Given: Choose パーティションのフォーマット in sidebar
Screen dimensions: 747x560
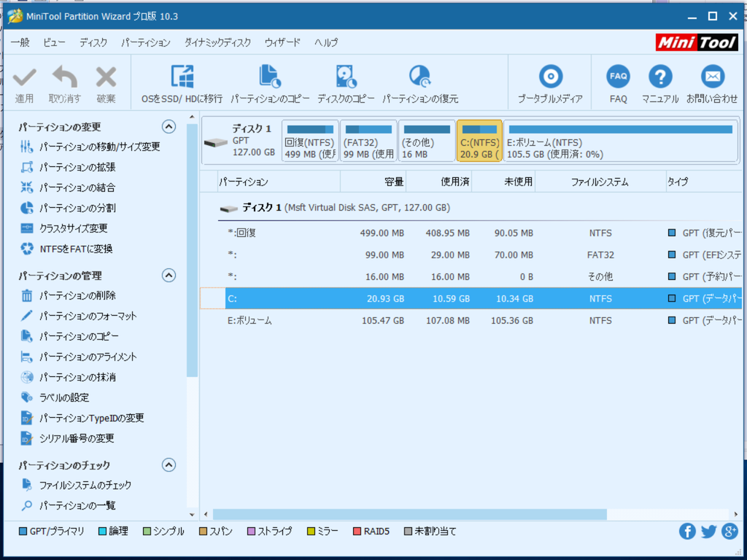Looking at the screenshot, I should 79,316.
